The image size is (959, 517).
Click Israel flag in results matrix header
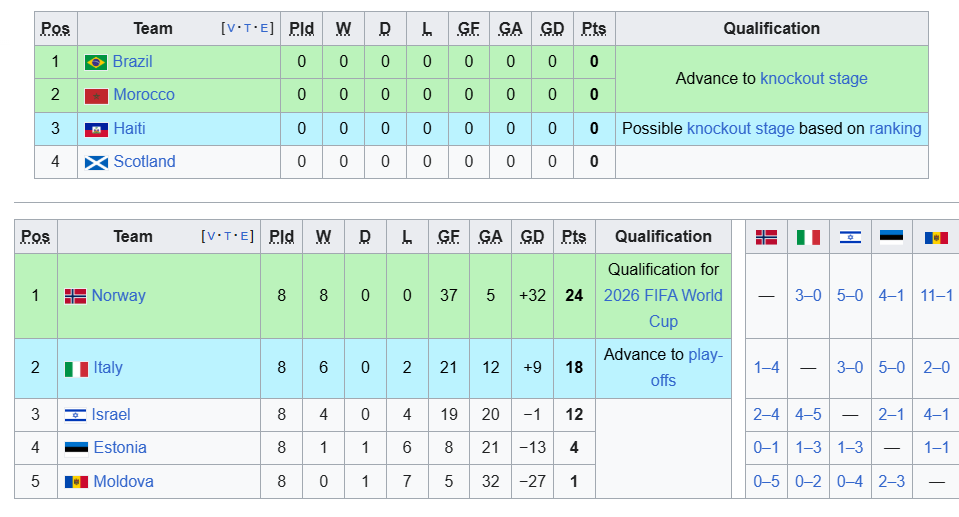pos(850,237)
